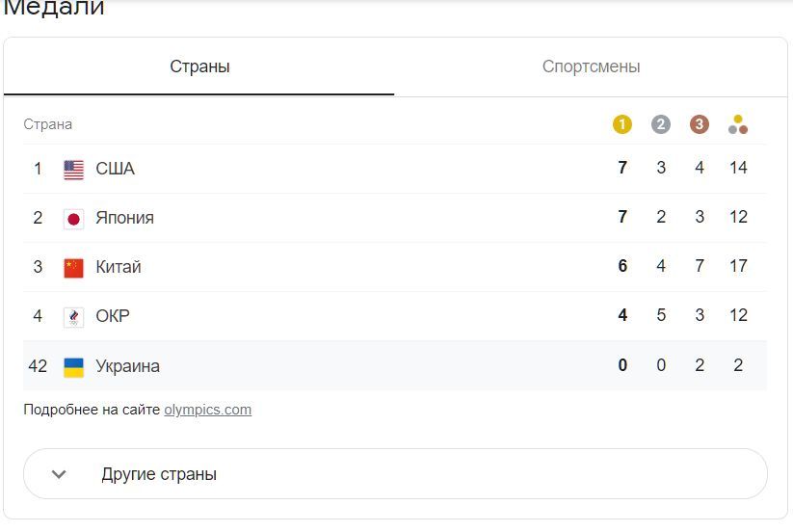Select the Япония country row
This screenshot has width=793, height=532.
[x=125, y=218]
